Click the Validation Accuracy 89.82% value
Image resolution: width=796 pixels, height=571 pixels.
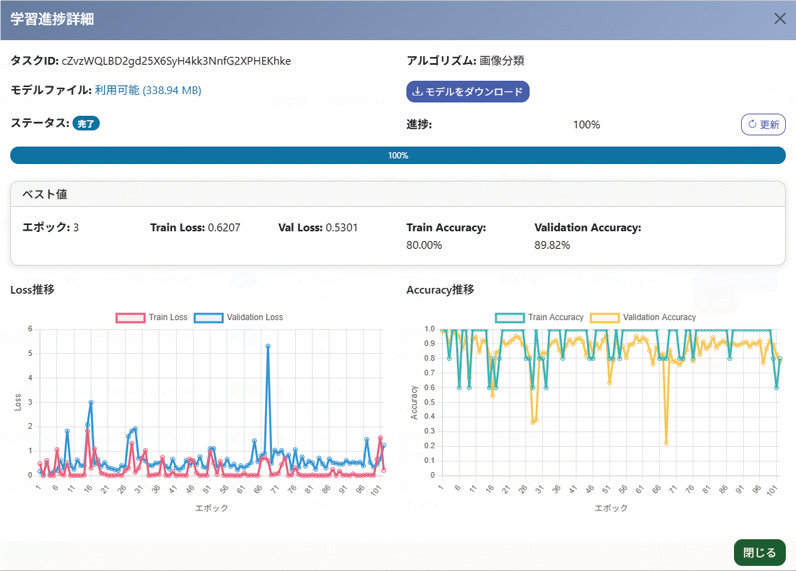[552, 245]
